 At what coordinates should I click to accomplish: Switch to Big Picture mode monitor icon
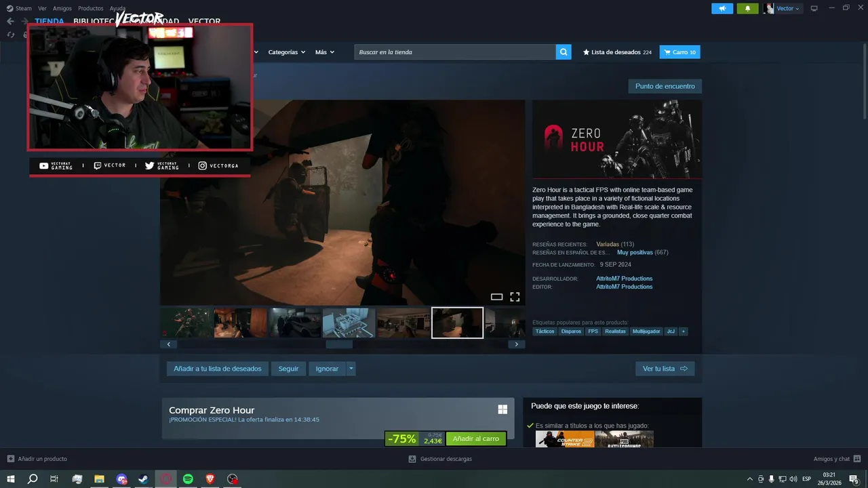pos(814,8)
